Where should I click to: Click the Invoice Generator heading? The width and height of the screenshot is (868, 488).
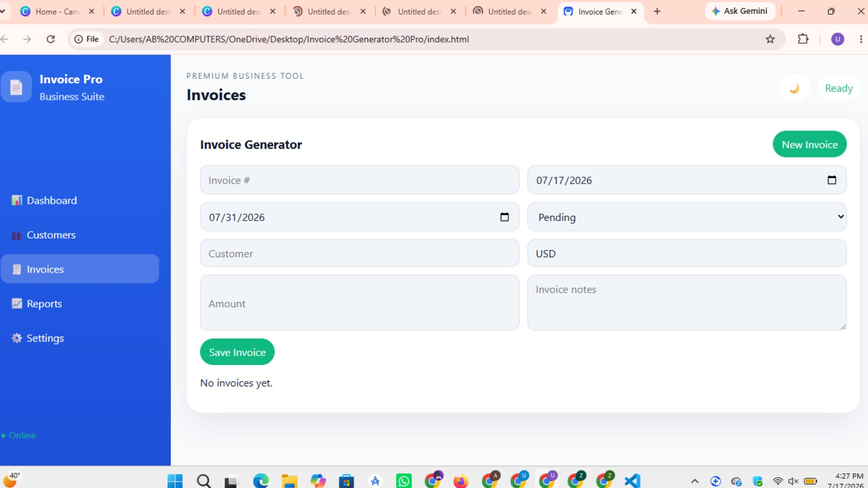click(251, 145)
